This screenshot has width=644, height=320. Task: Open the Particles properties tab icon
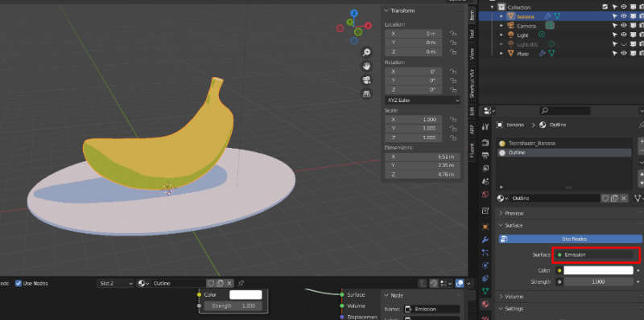coord(485,252)
